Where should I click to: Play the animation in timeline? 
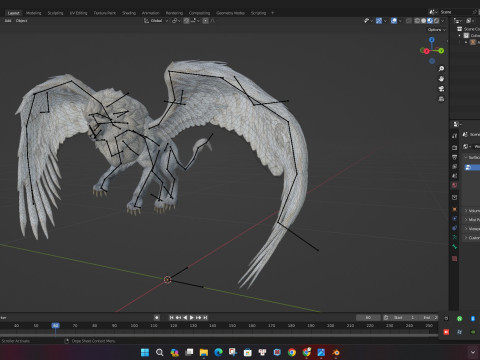click(x=192, y=318)
